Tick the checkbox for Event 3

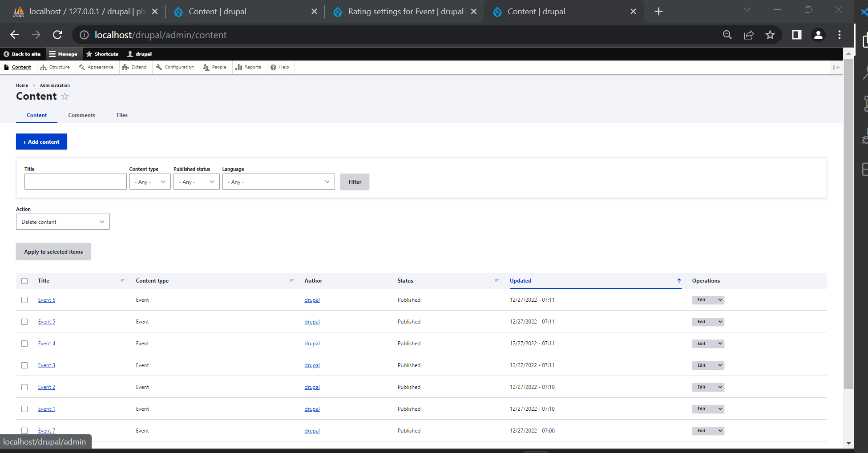point(24,365)
